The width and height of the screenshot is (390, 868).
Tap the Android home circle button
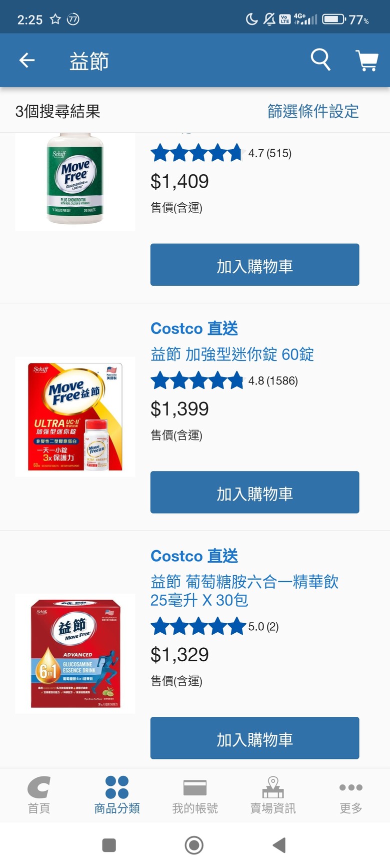click(194, 845)
